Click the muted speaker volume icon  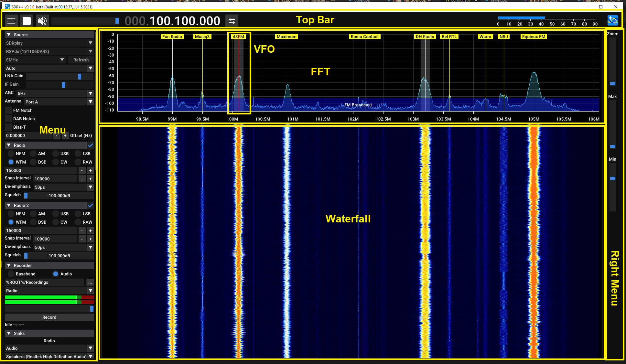(x=42, y=21)
